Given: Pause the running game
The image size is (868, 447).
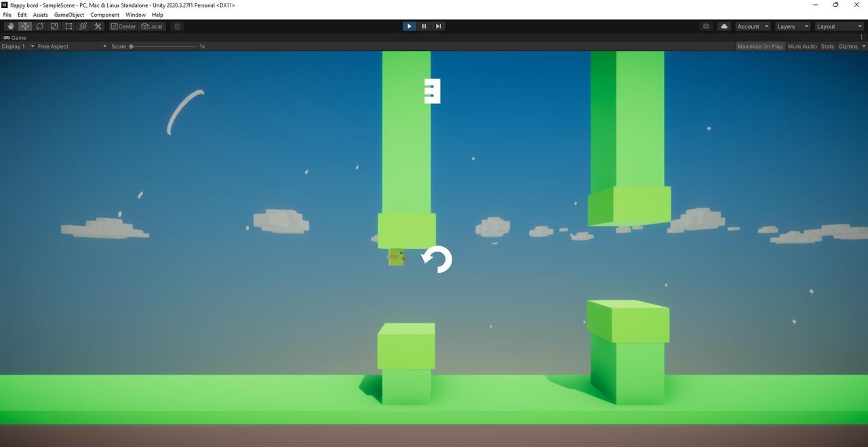Looking at the screenshot, I should [x=424, y=26].
